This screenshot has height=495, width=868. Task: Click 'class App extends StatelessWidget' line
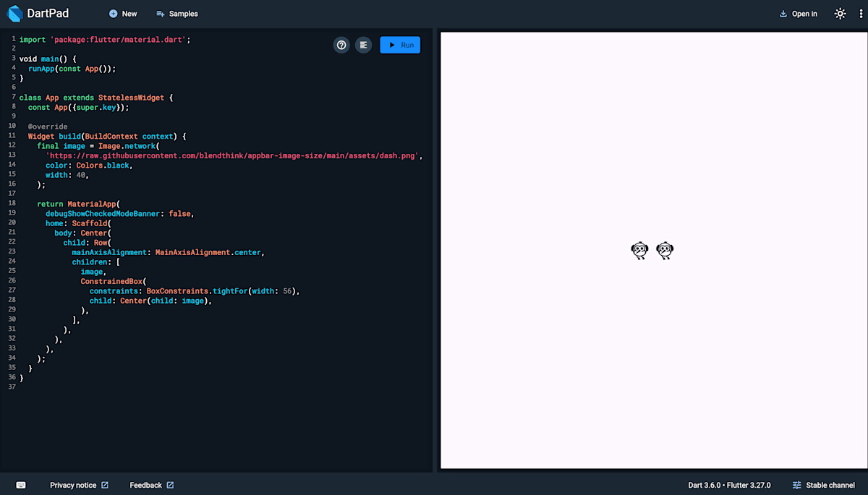[96, 98]
